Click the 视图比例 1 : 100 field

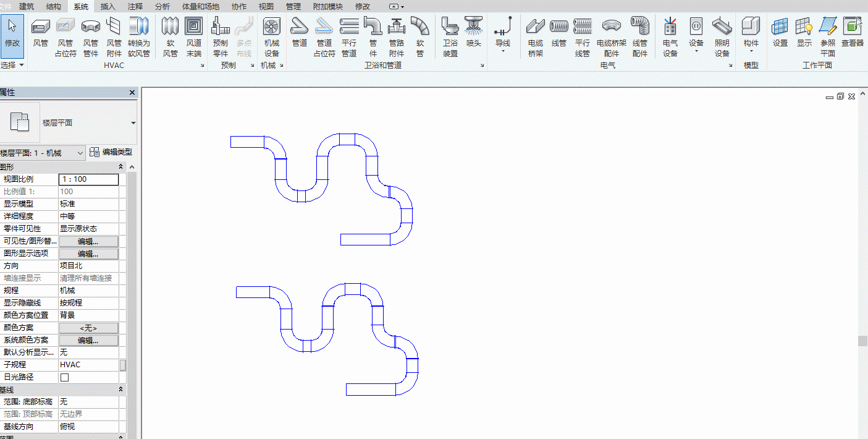coord(89,179)
